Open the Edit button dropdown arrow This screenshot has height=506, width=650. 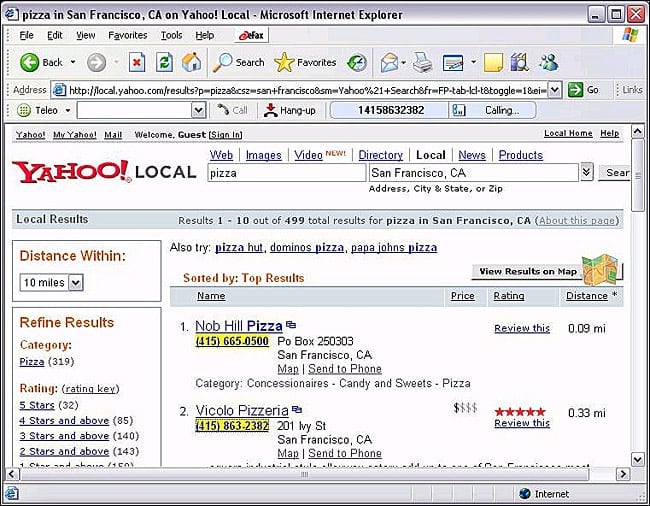click(473, 63)
